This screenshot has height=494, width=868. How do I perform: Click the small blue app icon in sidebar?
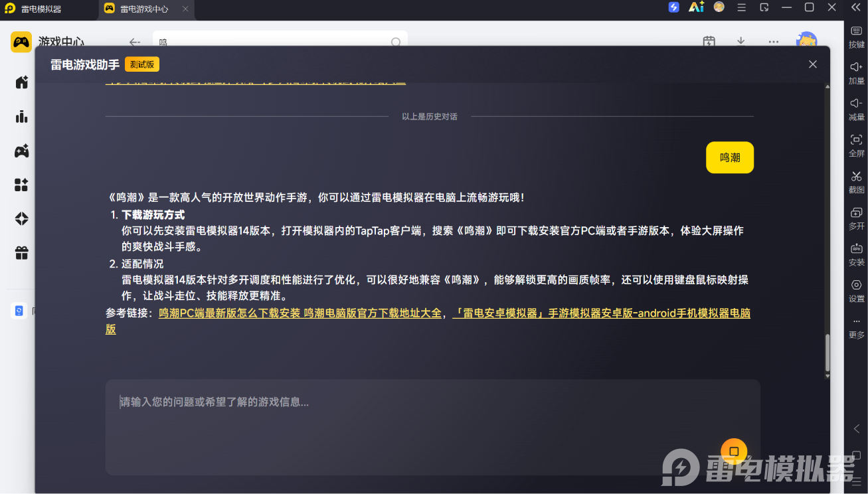point(19,310)
